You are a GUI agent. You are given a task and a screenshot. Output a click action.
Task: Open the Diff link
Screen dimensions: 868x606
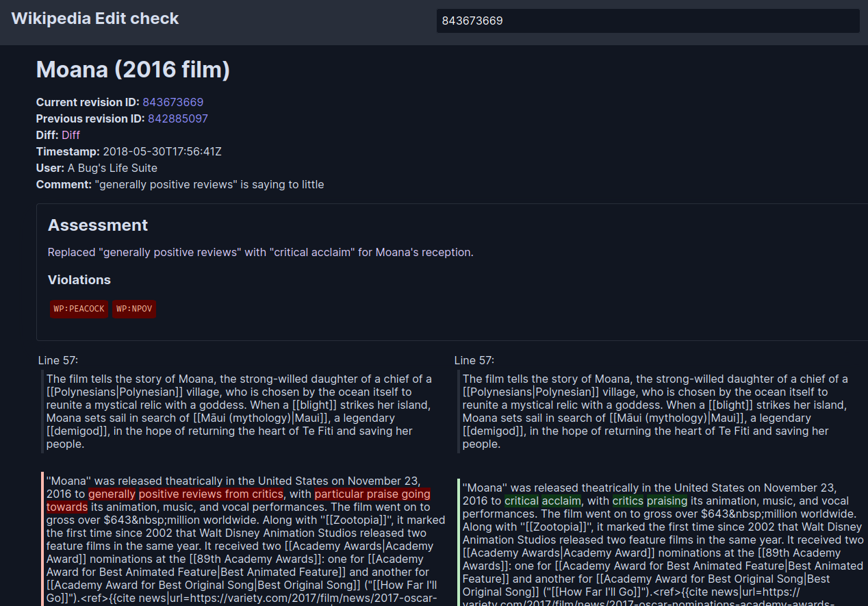pos(71,135)
